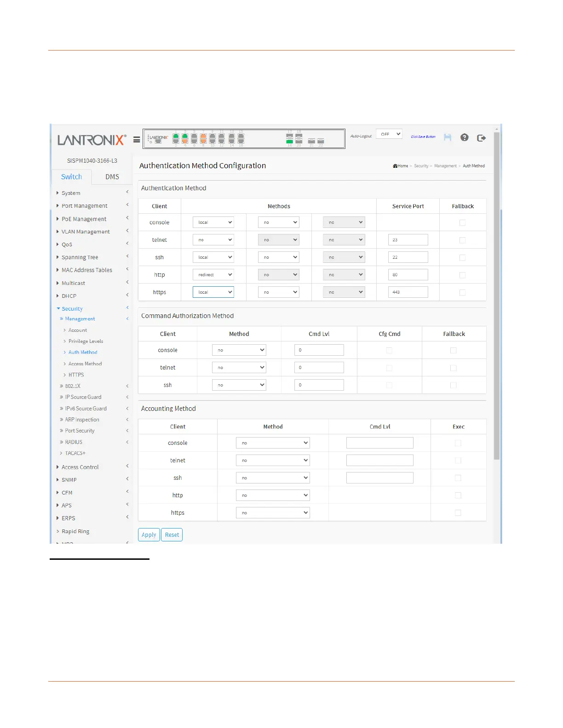
Task: Open the Auto-Logout OFF dropdown
Action: point(389,134)
